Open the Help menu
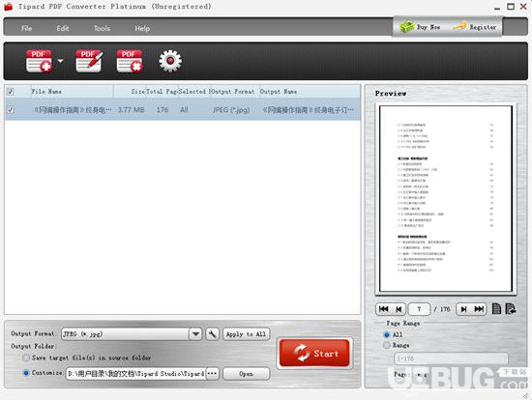This screenshot has height=400, width=532. coord(142,28)
